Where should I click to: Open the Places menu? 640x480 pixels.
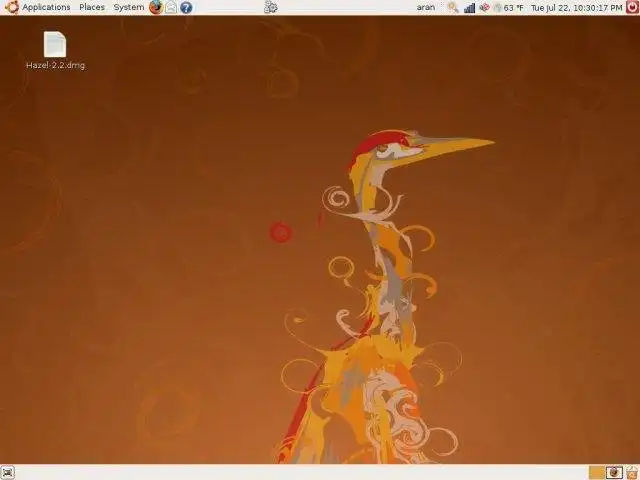[92, 7]
